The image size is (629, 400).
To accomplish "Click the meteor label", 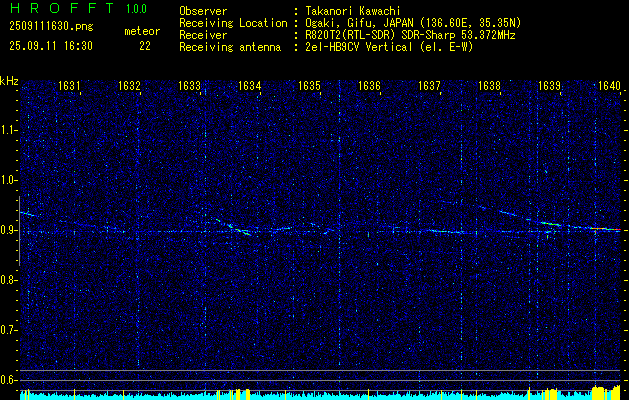I will coord(142,31).
